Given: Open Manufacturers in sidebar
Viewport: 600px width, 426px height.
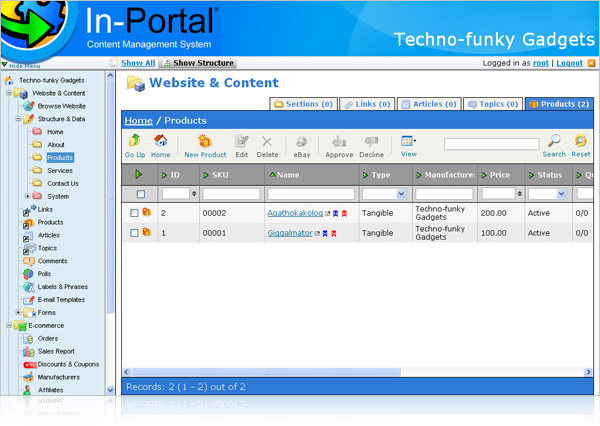Looking at the screenshot, I should 59,377.
